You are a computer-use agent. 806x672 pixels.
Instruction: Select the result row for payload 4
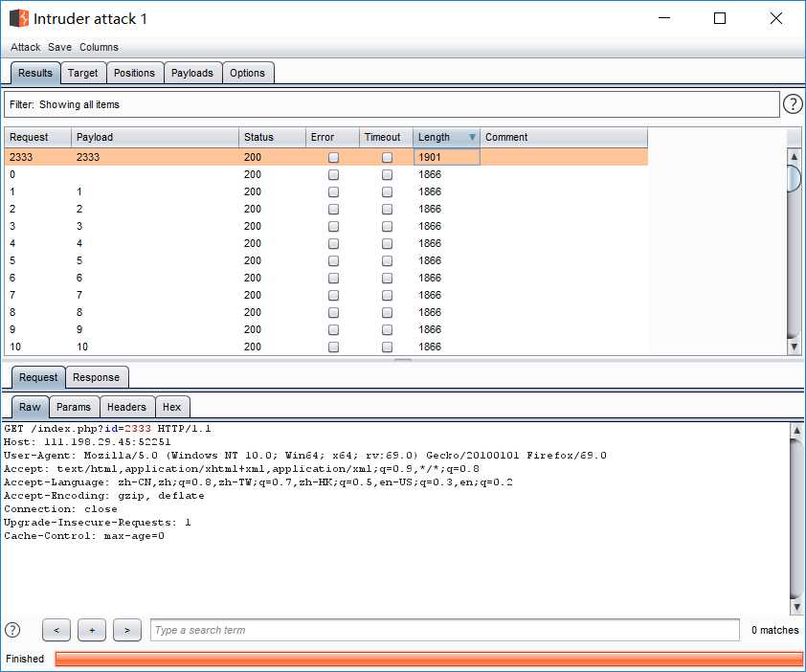(x=325, y=243)
